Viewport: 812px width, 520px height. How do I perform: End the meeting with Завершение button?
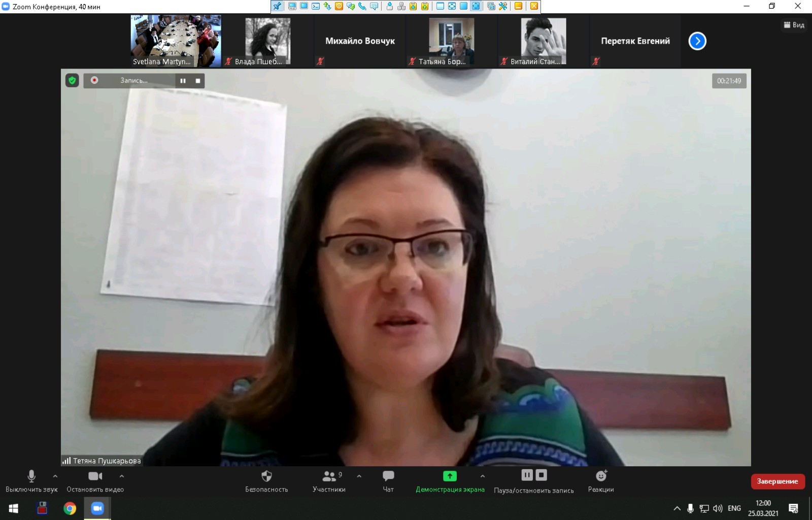coord(777,481)
